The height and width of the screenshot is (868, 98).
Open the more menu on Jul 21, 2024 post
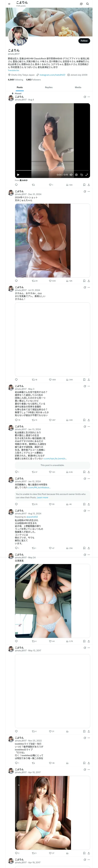tap(89, 287)
